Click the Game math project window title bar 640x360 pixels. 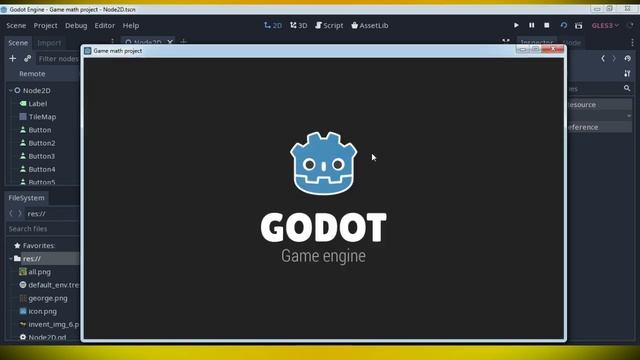pyautogui.click(x=299, y=51)
